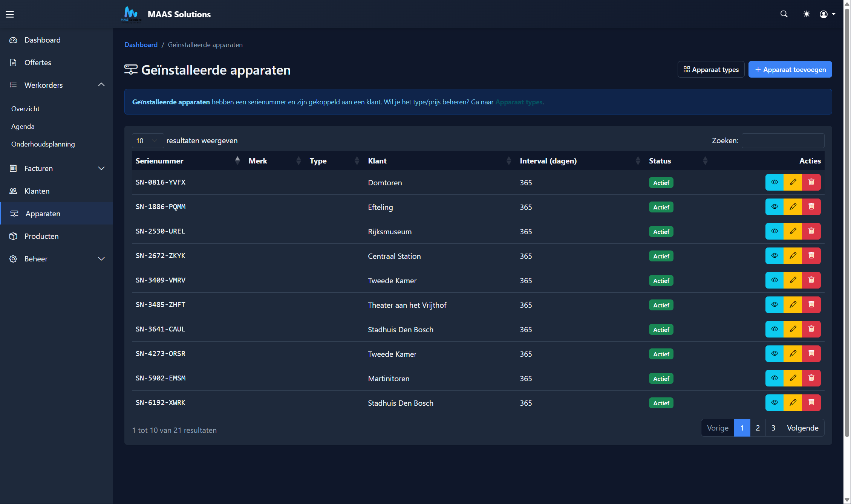Viewport: 851px width, 504px height.
Task: Open the Apparaat types link in info banner
Action: pyautogui.click(x=519, y=102)
